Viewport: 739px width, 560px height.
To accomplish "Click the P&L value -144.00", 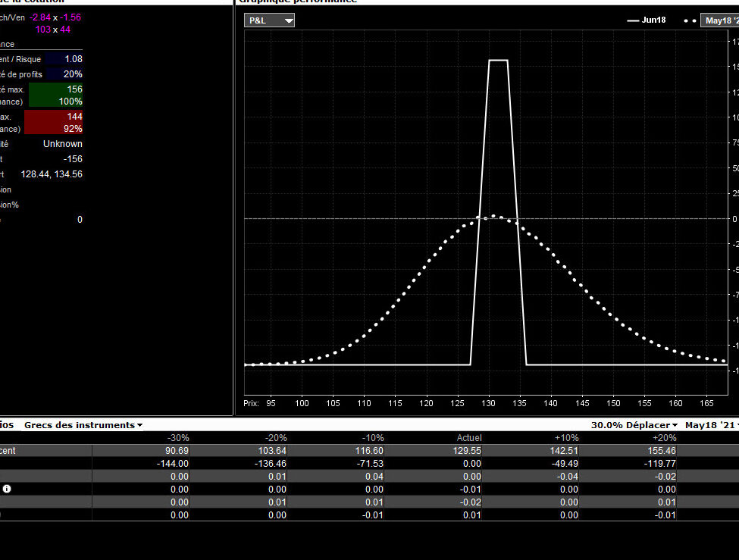I will click(x=173, y=463).
